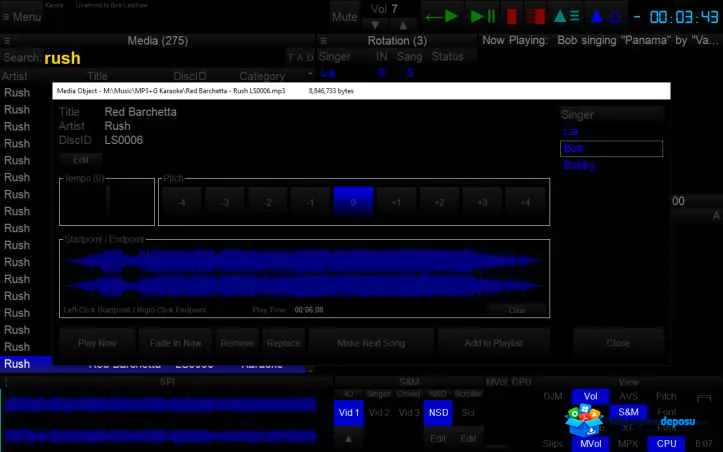The image size is (723, 452).
Task: Select singer Bob in the dialog singer list
Action: click(611, 149)
